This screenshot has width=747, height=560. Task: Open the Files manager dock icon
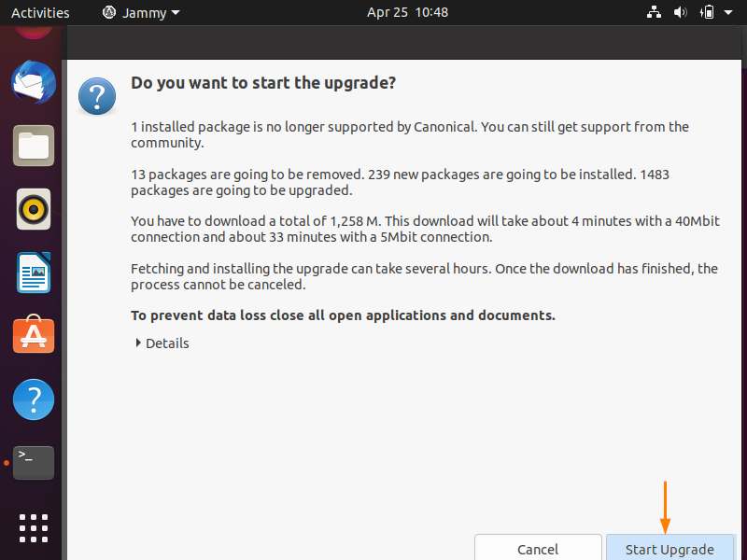pos(34,146)
